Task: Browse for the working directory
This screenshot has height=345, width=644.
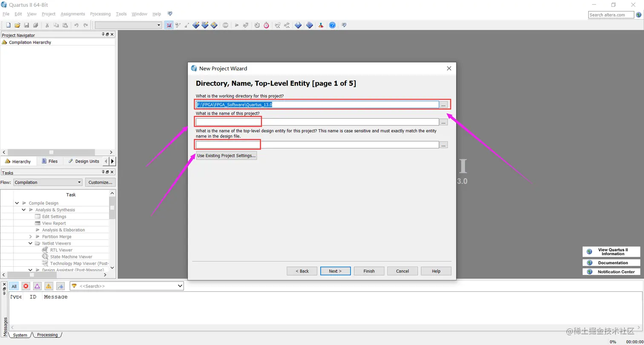Action: point(444,105)
